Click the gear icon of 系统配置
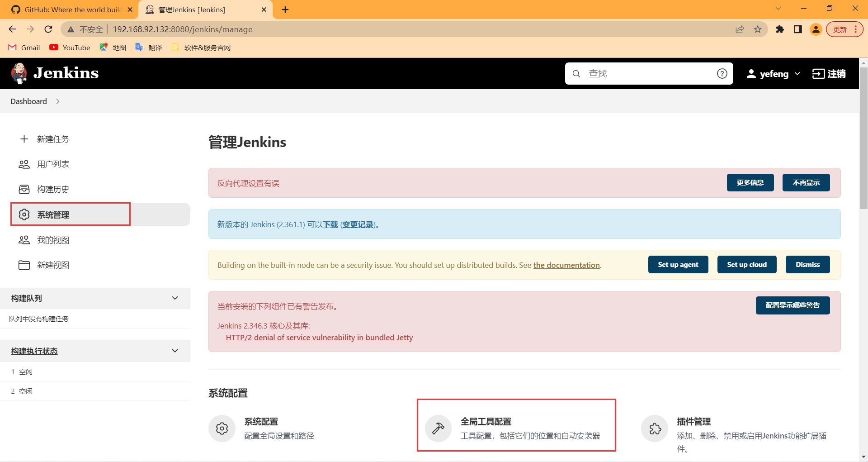 point(222,428)
